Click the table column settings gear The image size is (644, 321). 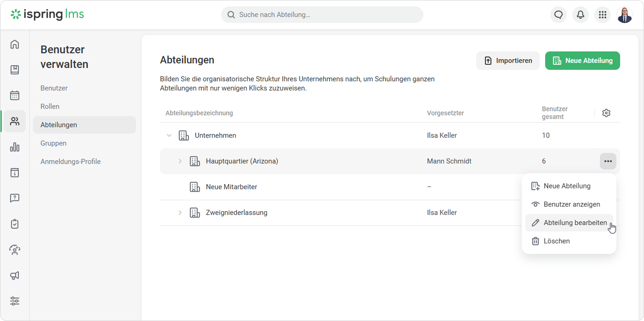coord(606,113)
